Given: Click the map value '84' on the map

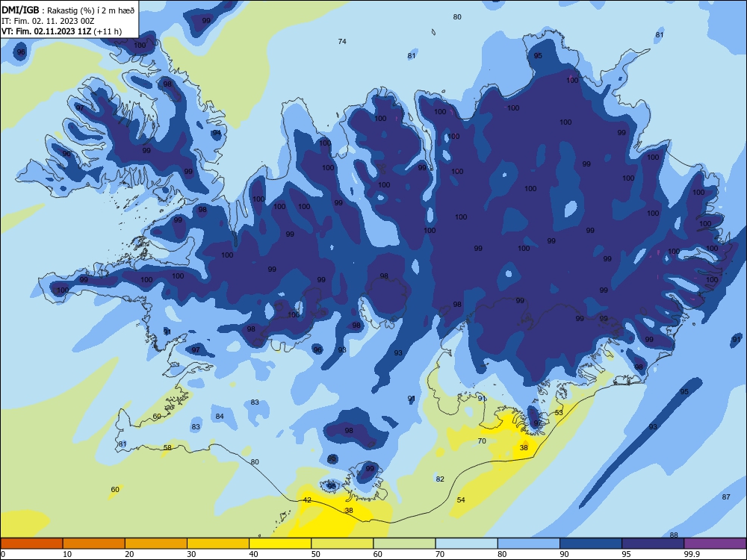Looking at the screenshot, I should click(x=220, y=417).
